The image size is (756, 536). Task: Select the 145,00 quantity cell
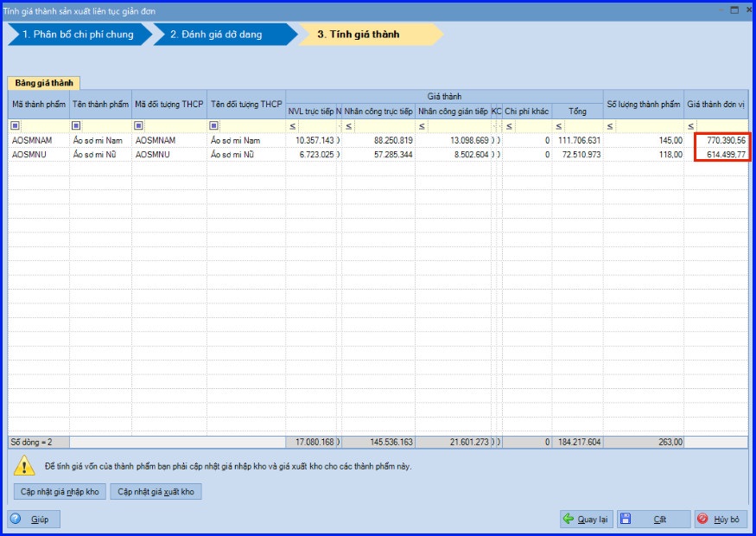(x=644, y=140)
